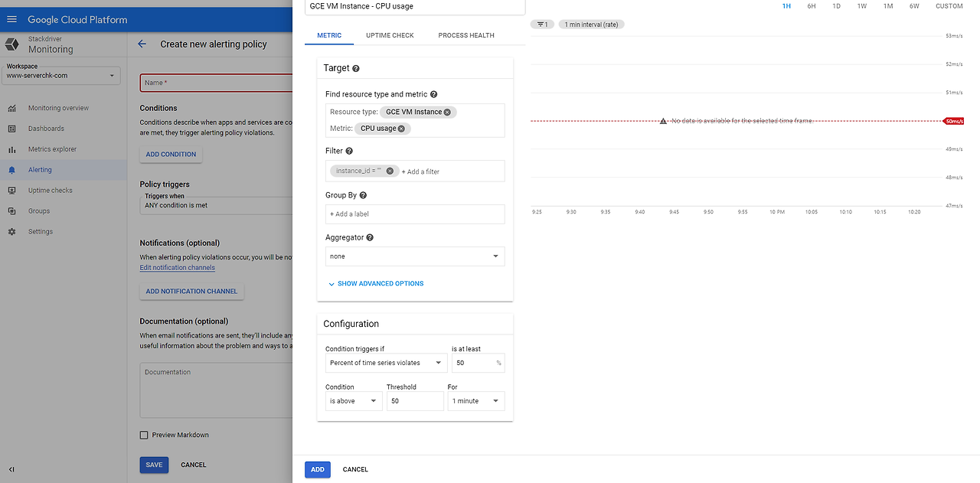Open help icon next to Aggregator
The image size is (980, 483).
click(x=370, y=237)
